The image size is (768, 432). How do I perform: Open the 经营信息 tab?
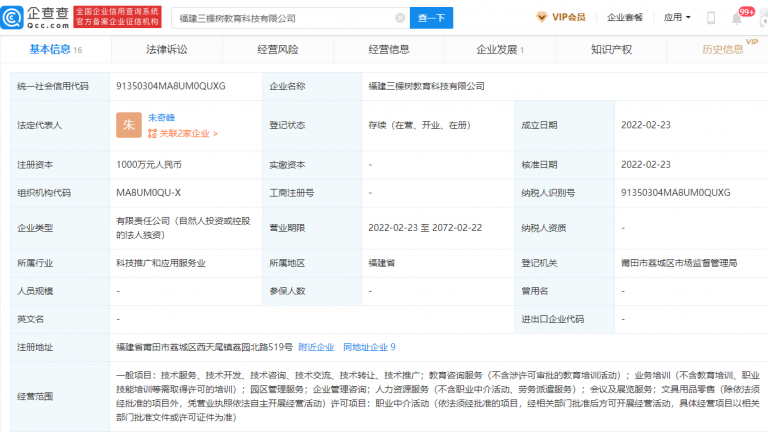[389, 49]
